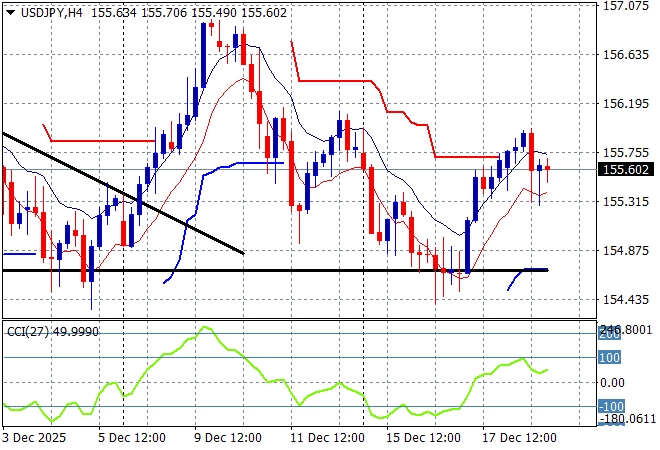Click the 155.755 price axis label
This screenshot has width=660, height=450.
(x=626, y=152)
